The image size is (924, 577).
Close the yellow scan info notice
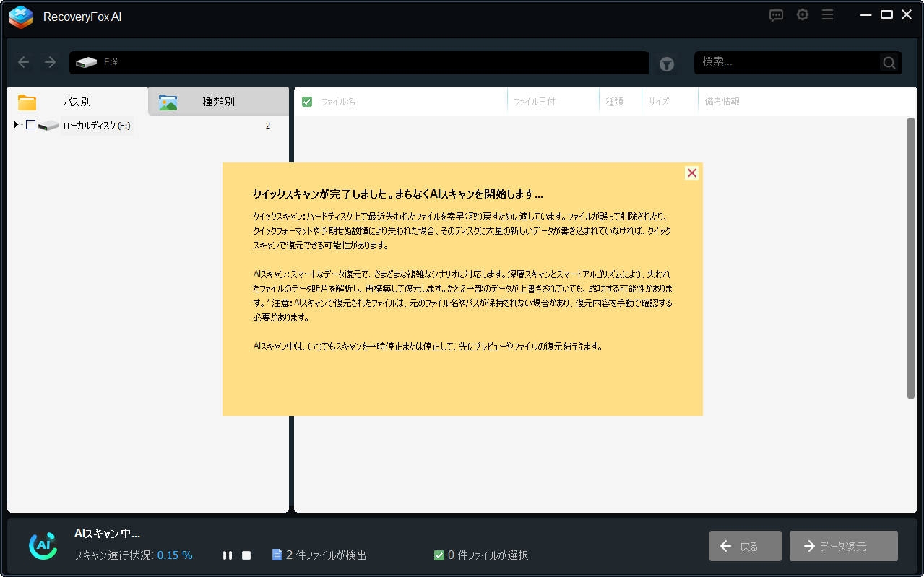[691, 173]
